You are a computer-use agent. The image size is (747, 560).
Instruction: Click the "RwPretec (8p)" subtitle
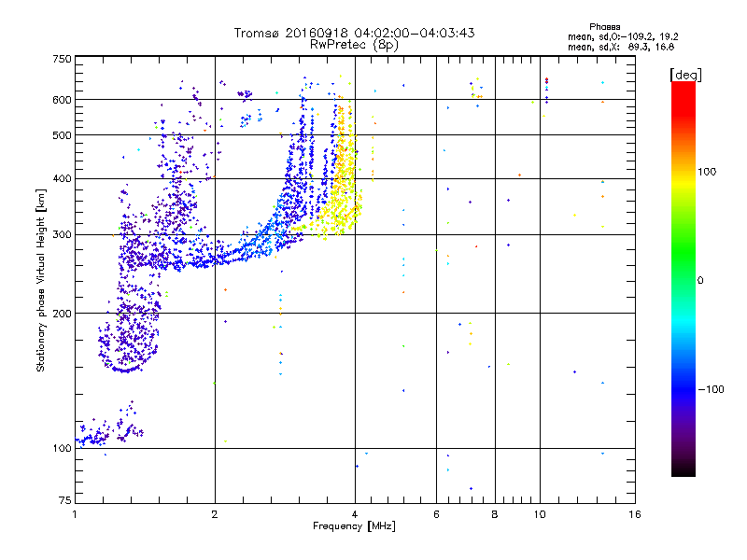(x=354, y=45)
